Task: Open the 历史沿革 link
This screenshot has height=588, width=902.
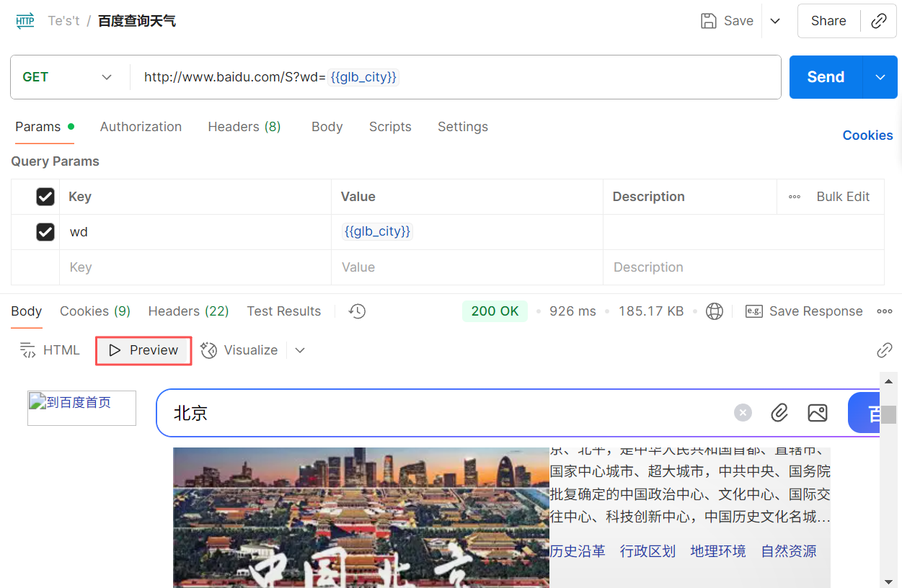Action: pyautogui.click(x=578, y=551)
